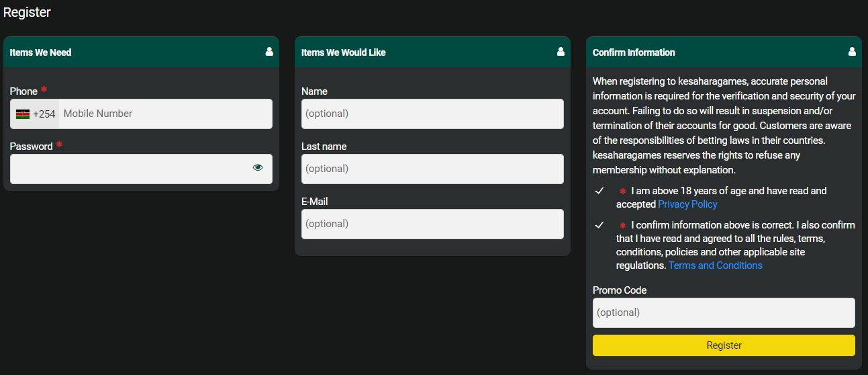Click the Items We Would Like panel header
The height and width of the screenshot is (375, 868).
[432, 52]
